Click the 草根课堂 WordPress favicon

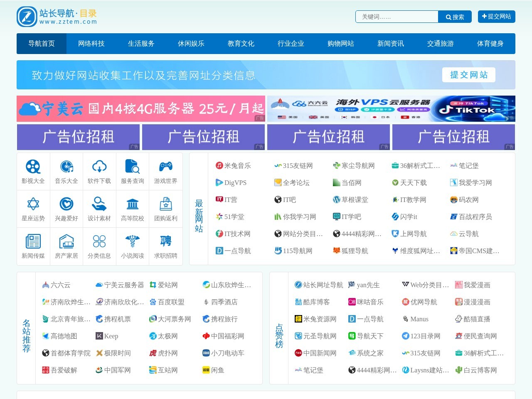coord(337,199)
